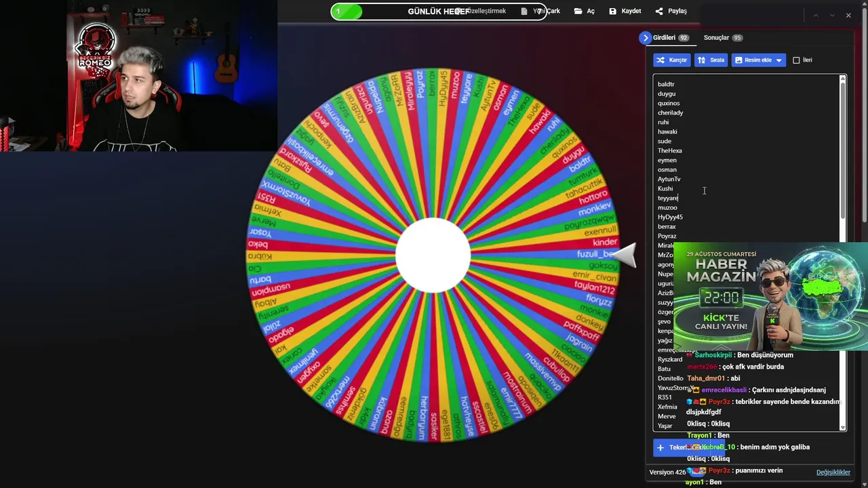Click the 'quxinos' entry in the list

click(669, 103)
